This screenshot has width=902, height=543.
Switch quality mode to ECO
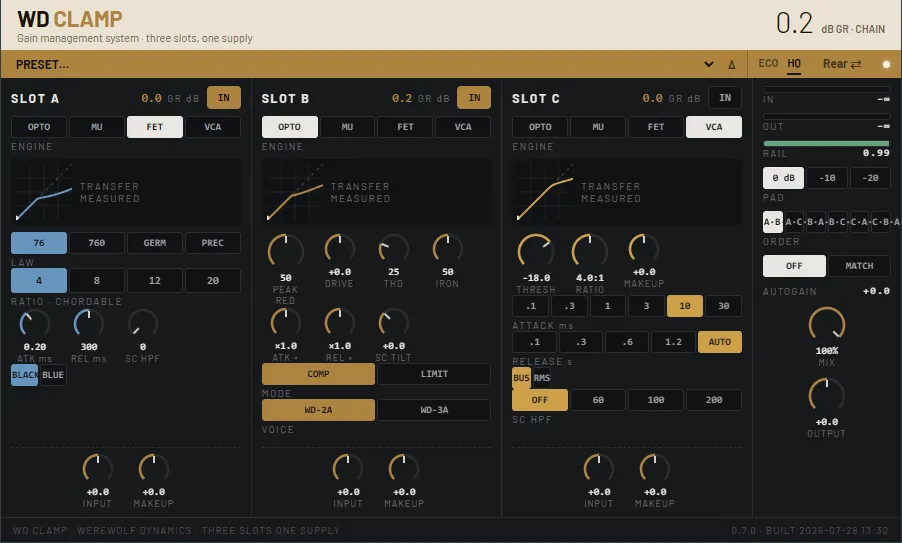pos(768,64)
